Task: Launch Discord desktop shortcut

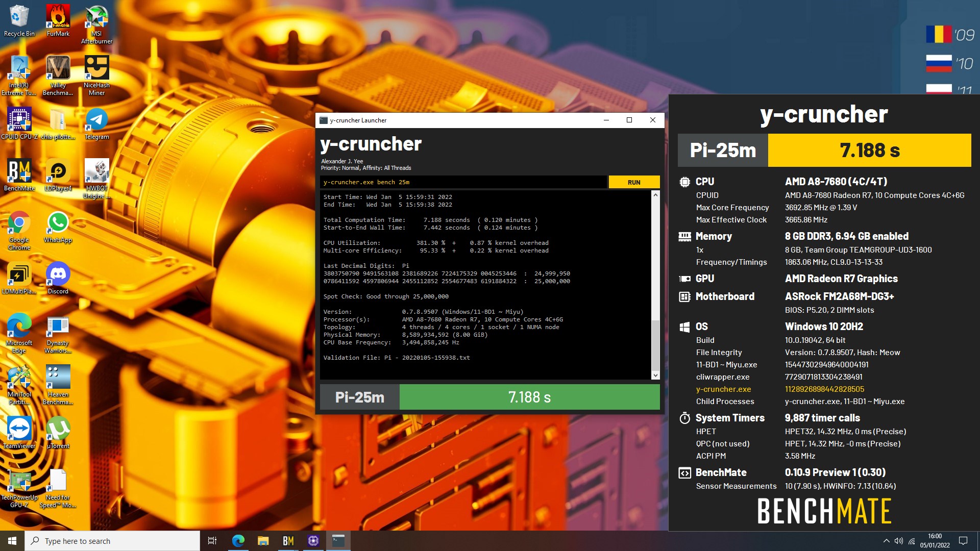Action: point(58,278)
